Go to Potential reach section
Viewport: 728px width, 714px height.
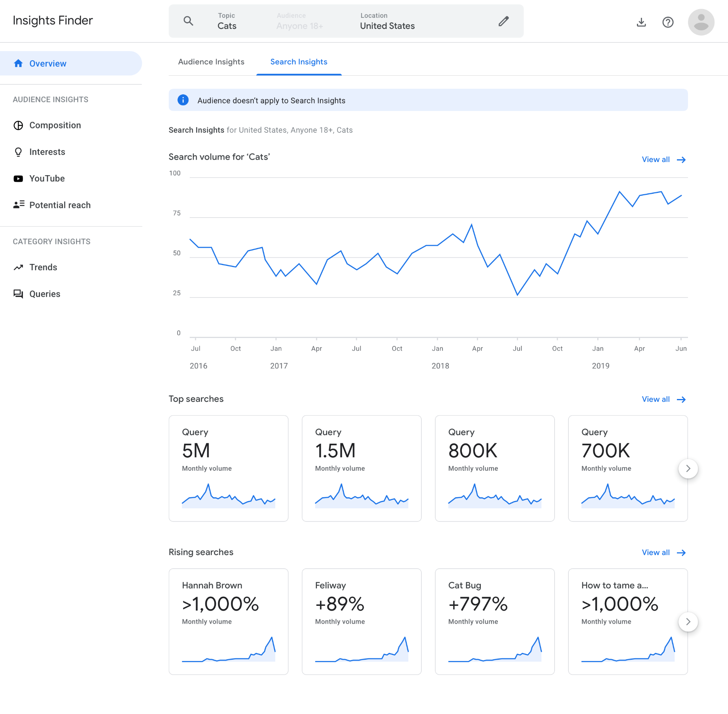[59, 205]
